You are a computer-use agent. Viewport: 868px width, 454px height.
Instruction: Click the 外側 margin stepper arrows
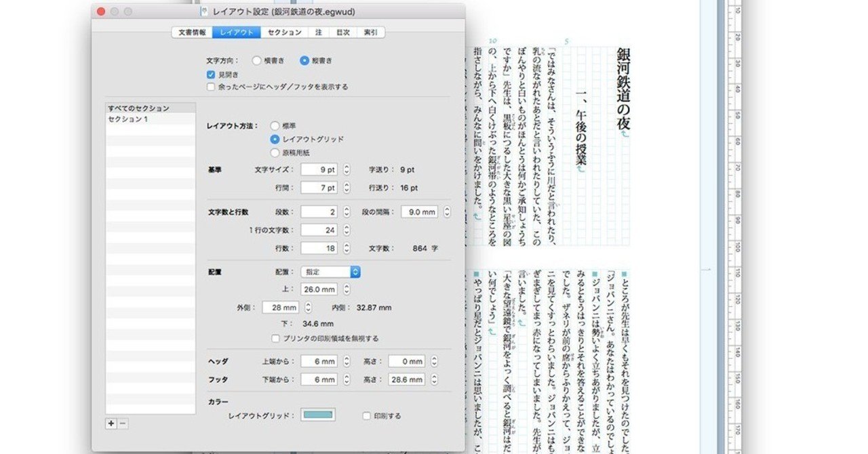[308, 308]
